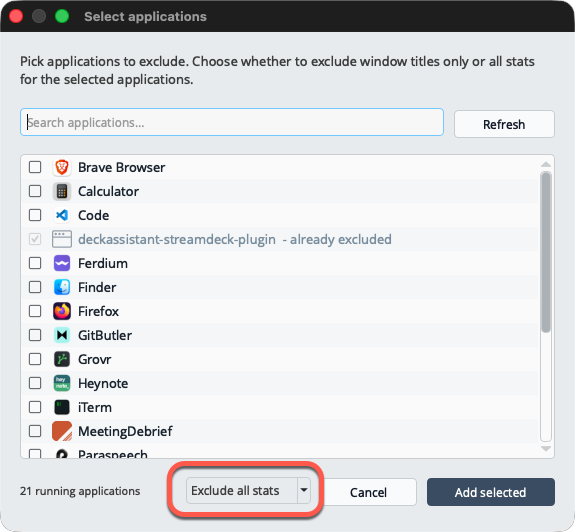Click the disabled deckassistant-streamdeck-plugin checkbox

click(35, 239)
